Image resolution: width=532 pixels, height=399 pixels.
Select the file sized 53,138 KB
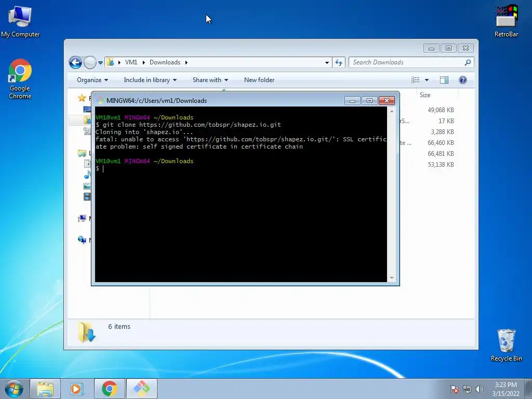click(x=441, y=165)
